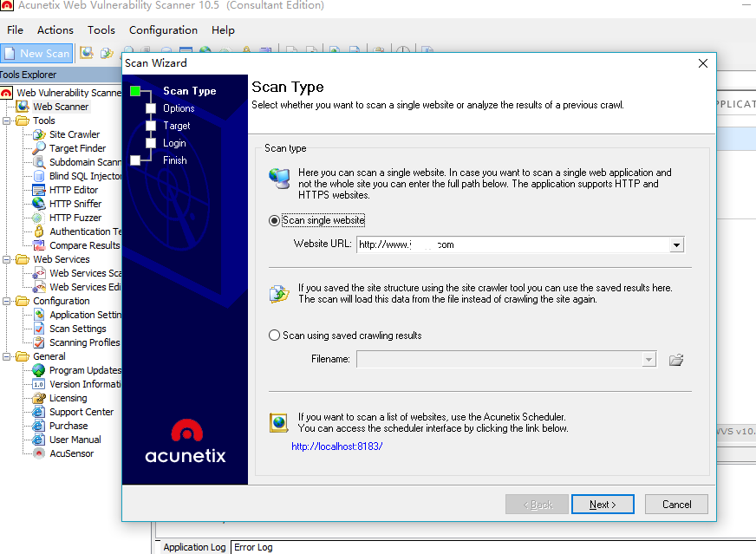Collapse the Configuration tree node

pyautogui.click(x=7, y=301)
